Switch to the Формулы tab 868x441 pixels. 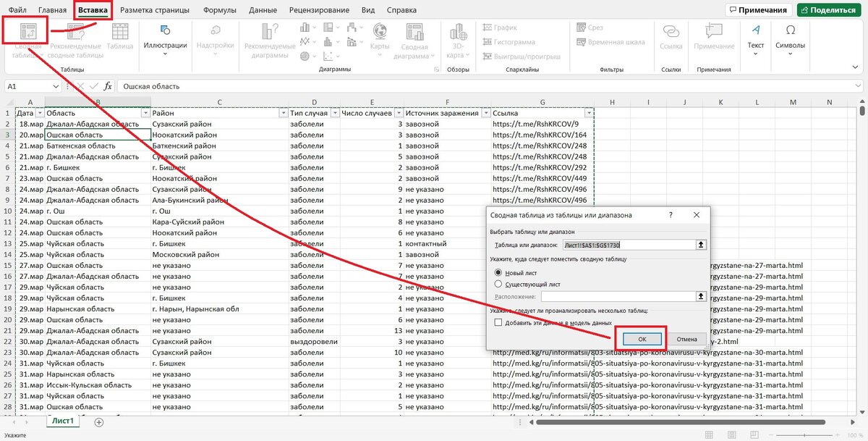click(x=220, y=11)
